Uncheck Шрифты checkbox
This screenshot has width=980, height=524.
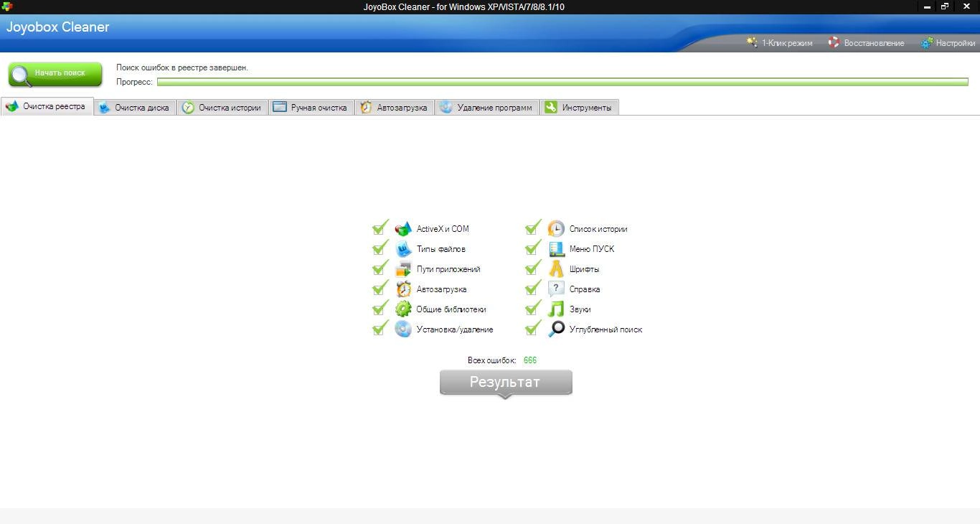coord(533,268)
